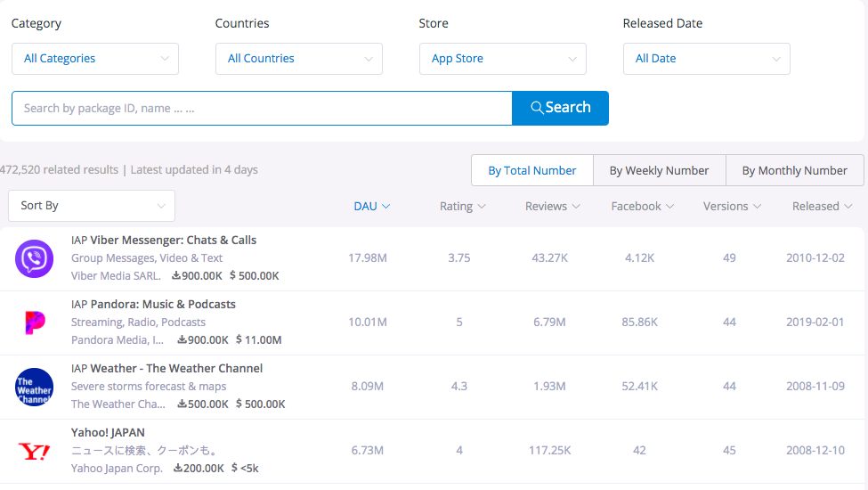Click revenue dollar icon in Yahoo! JAPAN row

(x=235, y=468)
